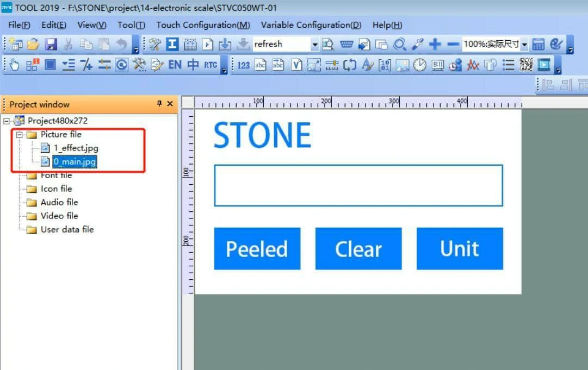Viewport: 588px width, 370px height.
Task: Click the hammer and wrench tools icon
Action: 139,65
